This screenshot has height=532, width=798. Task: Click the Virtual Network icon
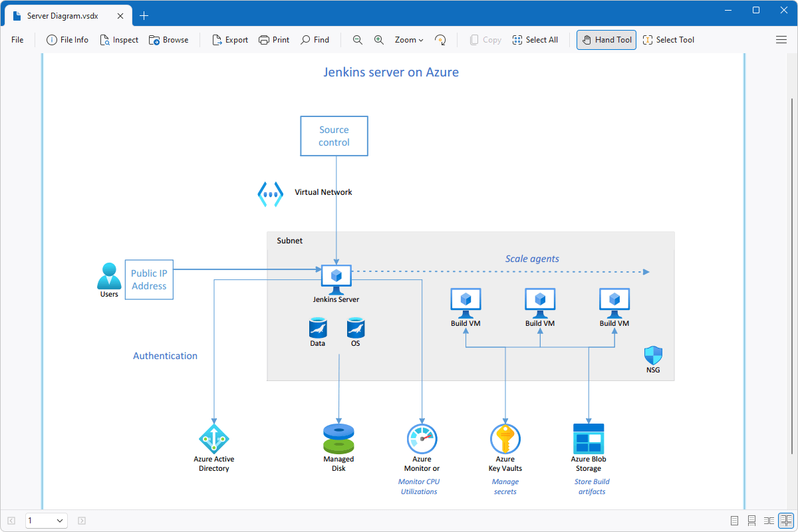271,194
